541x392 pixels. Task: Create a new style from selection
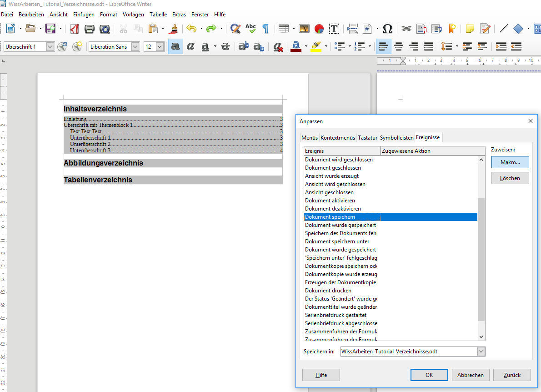[77, 46]
